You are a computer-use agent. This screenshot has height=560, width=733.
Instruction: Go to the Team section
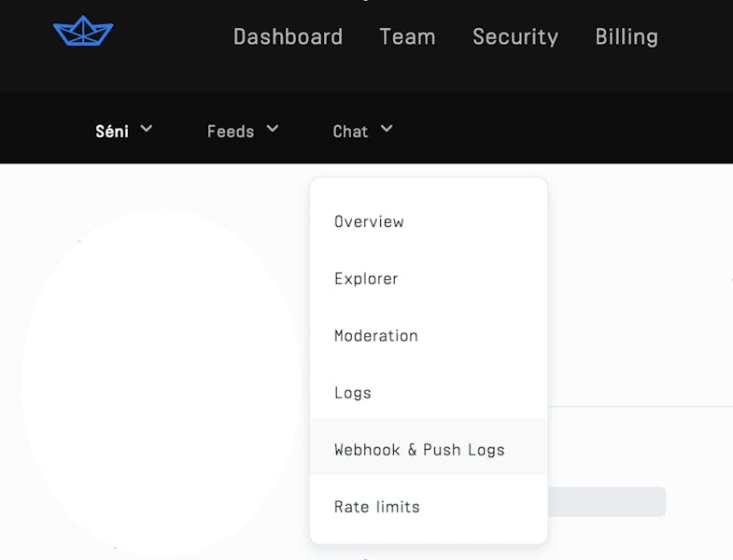(407, 37)
